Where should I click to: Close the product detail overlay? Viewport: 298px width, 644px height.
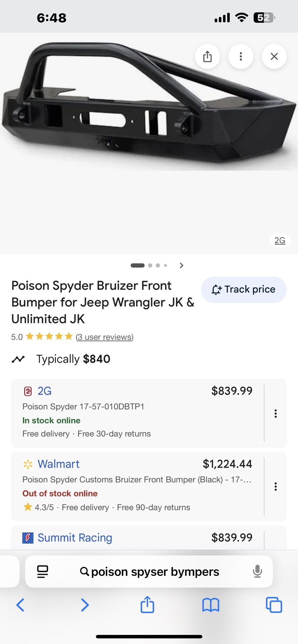tap(274, 56)
